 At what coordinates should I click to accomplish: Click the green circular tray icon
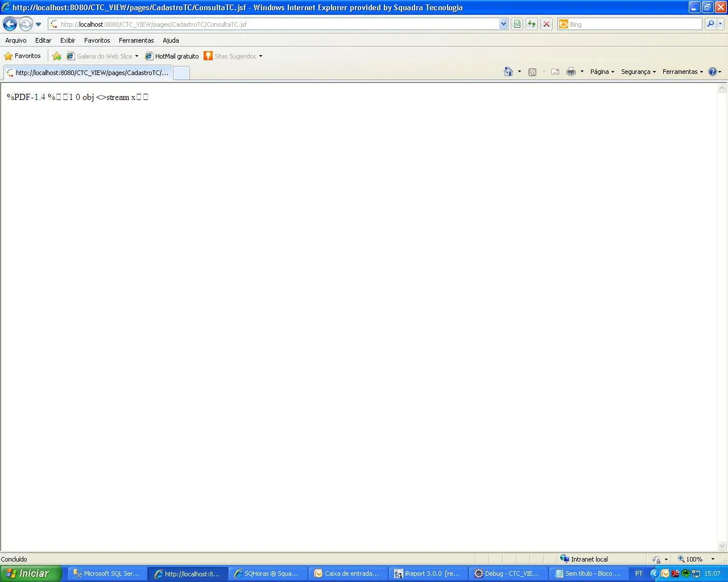[686, 573]
